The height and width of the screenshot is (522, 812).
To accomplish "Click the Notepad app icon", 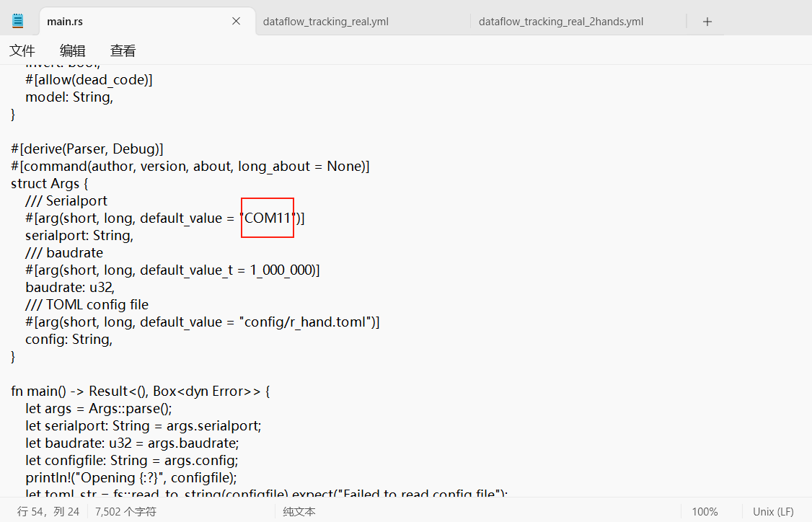I will [x=17, y=21].
